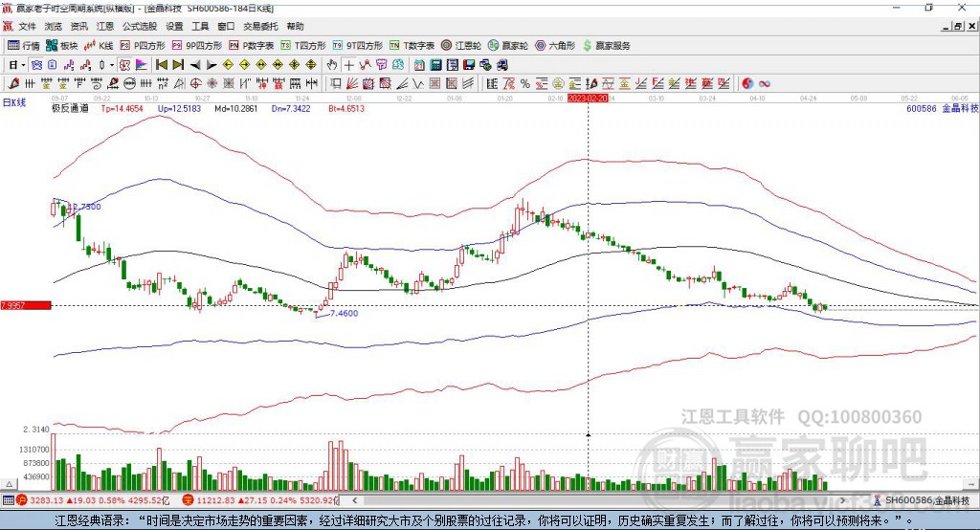Click the truck icon on toolbar
Image resolution: width=980 pixels, height=530 pixels.
(x=501, y=65)
